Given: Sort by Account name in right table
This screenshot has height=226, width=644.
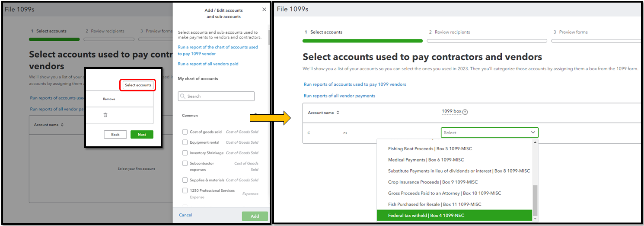Looking at the screenshot, I should tap(338, 113).
